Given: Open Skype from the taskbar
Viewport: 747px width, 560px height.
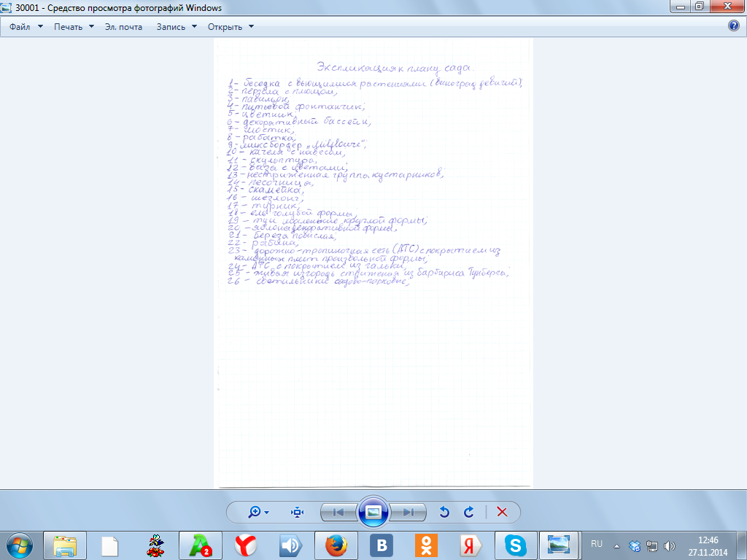Looking at the screenshot, I should click(x=516, y=545).
